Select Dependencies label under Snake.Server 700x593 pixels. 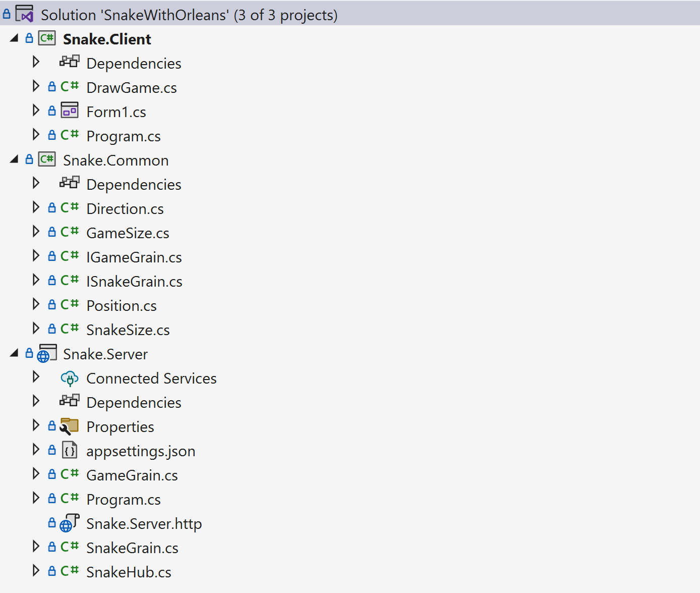pyautogui.click(x=134, y=403)
